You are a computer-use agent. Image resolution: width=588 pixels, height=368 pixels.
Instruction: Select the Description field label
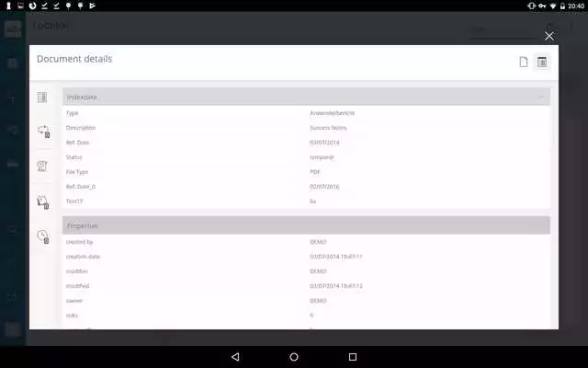click(x=81, y=128)
